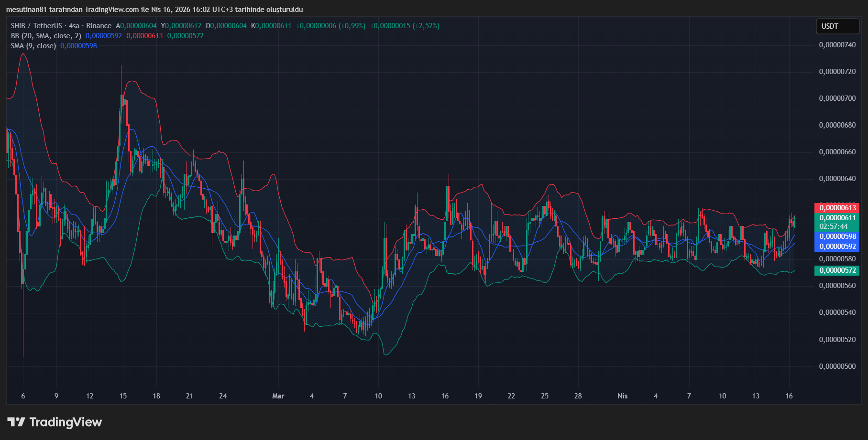Image resolution: width=868 pixels, height=440 pixels.
Task: Click the 0,00000500 price scale tick
Action: point(837,366)
